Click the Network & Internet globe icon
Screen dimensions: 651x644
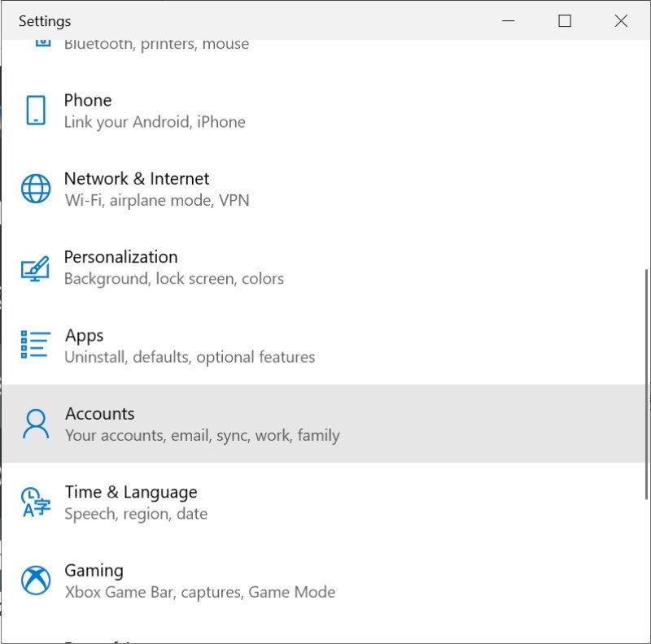coord(35,189)
